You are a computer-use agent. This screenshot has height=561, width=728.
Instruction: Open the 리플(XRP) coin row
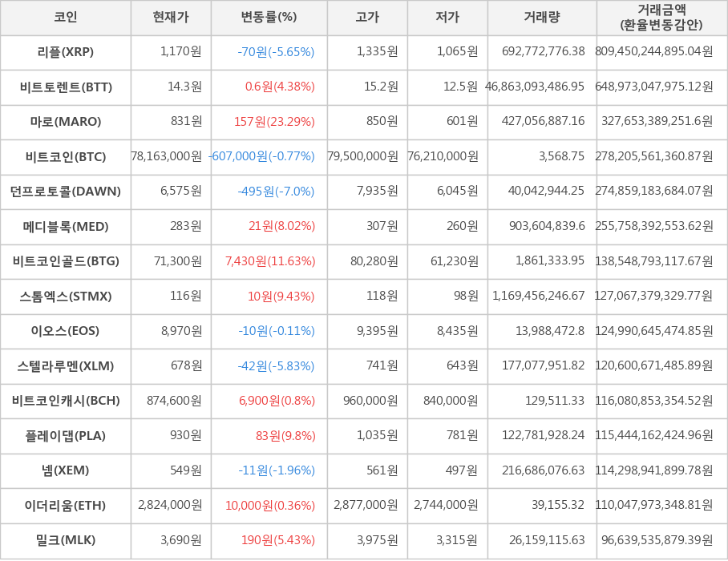point(66,52)
